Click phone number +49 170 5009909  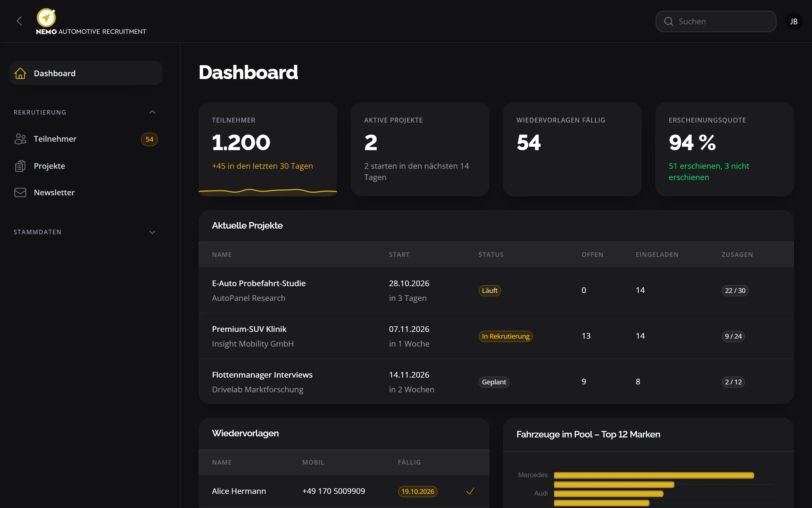click(x=334, y=491)
